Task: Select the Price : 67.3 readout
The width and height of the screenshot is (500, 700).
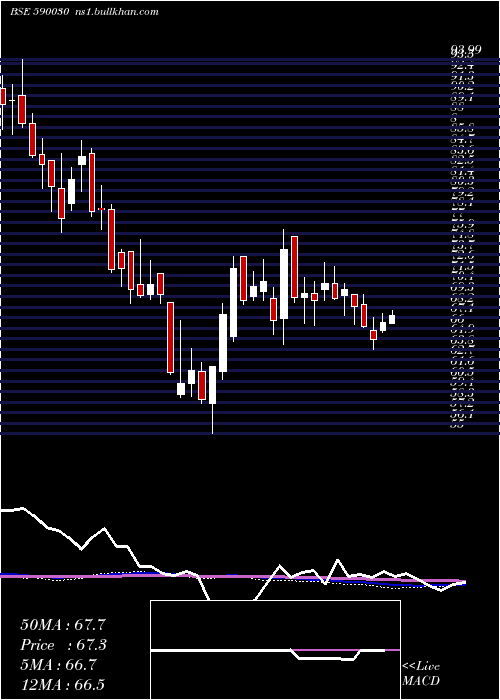Action: [x=64, y=645]
